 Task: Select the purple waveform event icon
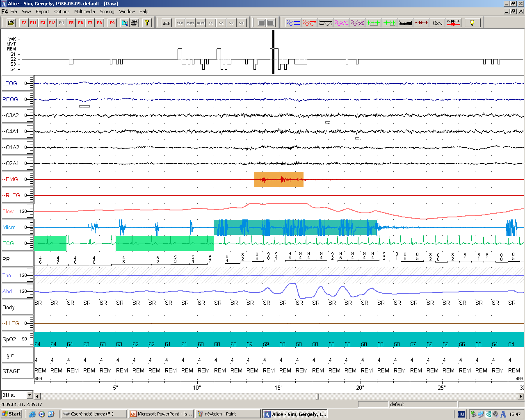(357, 23)
